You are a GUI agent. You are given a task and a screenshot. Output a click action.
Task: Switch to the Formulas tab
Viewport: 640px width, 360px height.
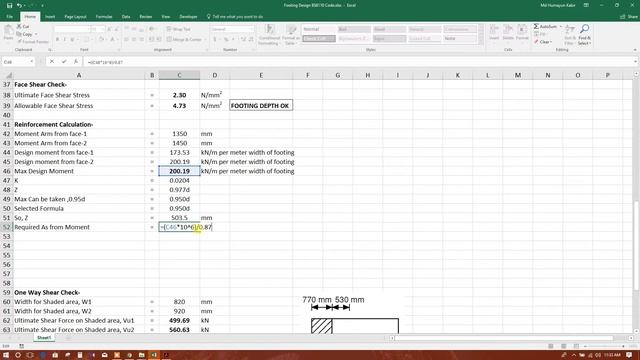[x=104, y=17]
